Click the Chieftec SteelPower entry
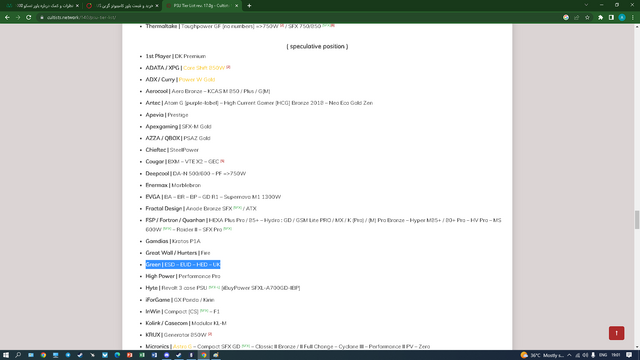 pos(172,150)
